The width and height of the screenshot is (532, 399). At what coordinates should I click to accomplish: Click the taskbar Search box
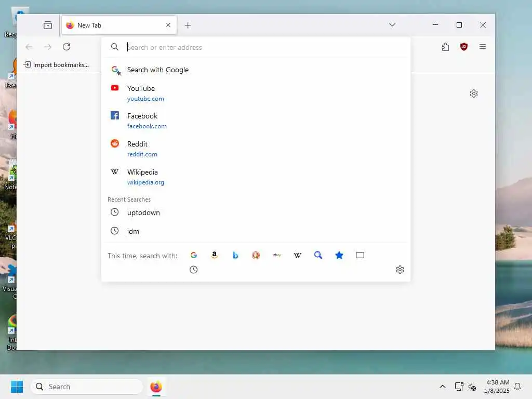pos(87,387)
